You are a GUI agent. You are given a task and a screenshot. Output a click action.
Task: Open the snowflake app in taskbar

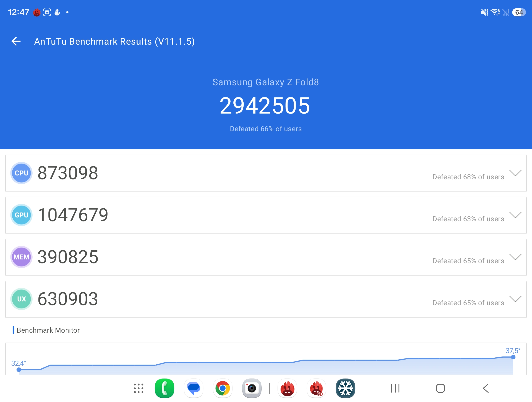point(345,388)
